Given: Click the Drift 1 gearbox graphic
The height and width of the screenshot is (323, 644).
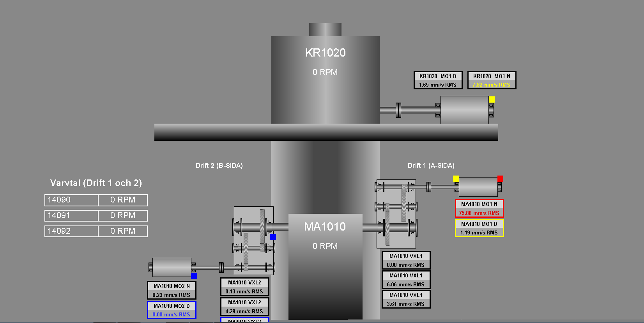Looking at the screenshot, I should pos(396,214).
